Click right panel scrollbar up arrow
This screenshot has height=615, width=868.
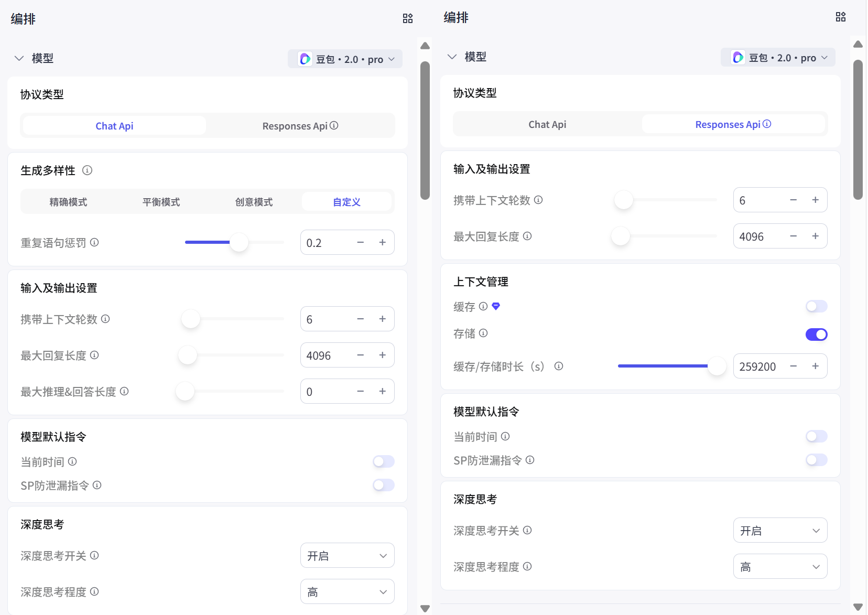(x=858, y=44)
